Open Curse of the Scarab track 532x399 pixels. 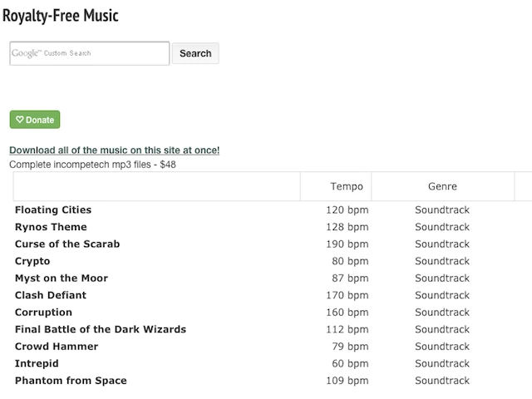click(x=67, y=244)
